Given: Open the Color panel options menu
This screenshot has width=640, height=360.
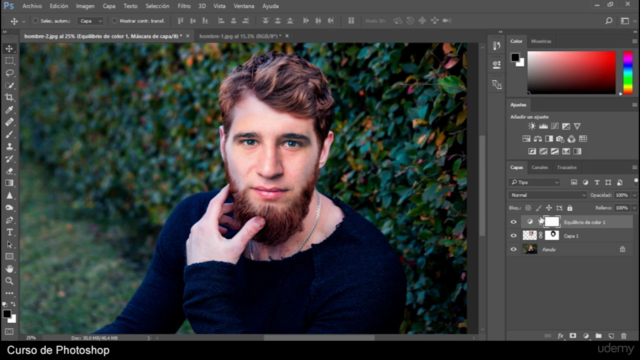Looking at the screenshot, I should click(x=634, y=41).
